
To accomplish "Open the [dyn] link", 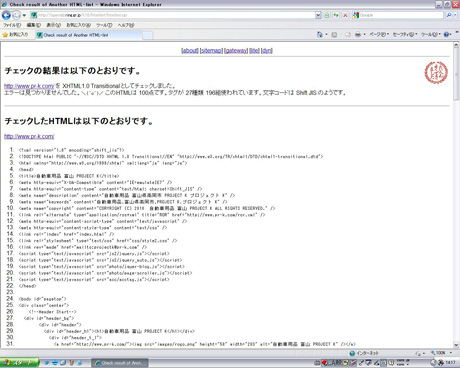I will [267, 51].
